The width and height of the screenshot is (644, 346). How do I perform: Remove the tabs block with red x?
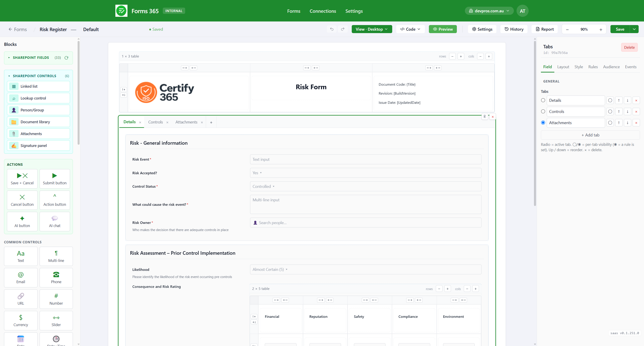click(493, 117)
